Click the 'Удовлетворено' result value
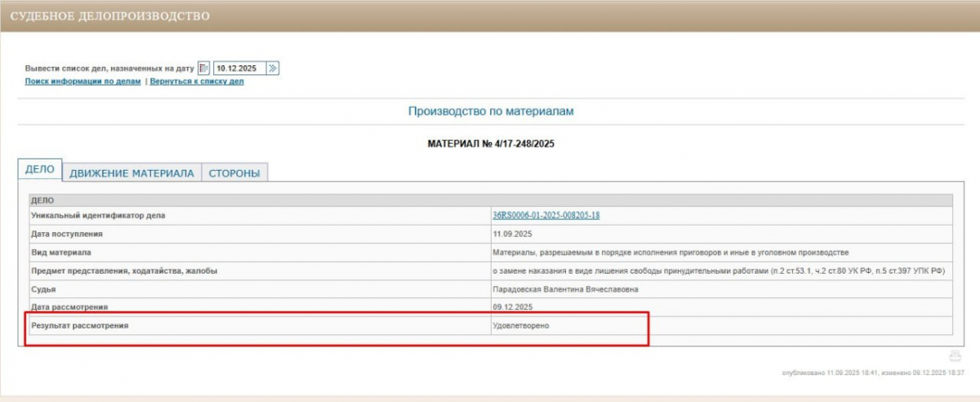 521,326
